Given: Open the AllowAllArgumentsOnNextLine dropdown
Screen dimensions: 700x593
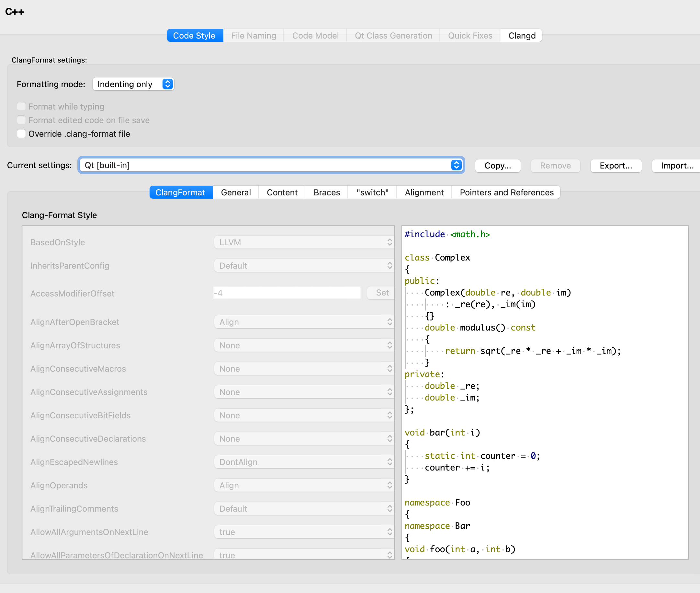Looking at the screenshot, I should (x=304, y=532).
